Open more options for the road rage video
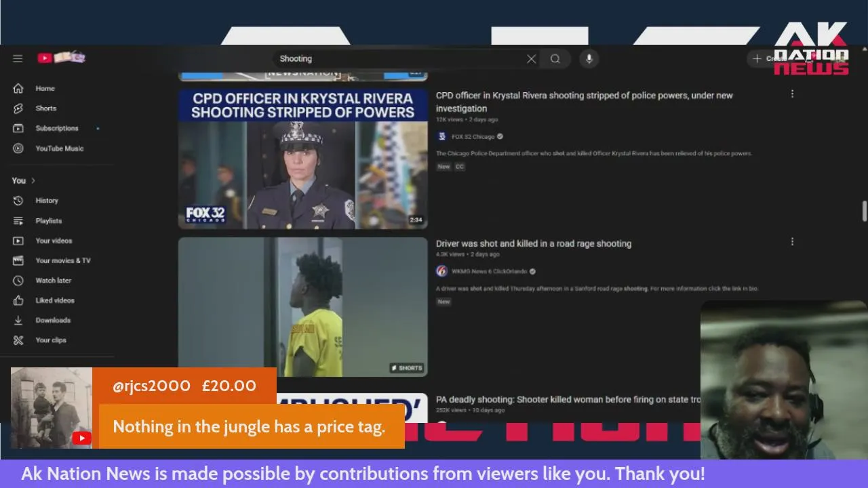 point(792,242)
